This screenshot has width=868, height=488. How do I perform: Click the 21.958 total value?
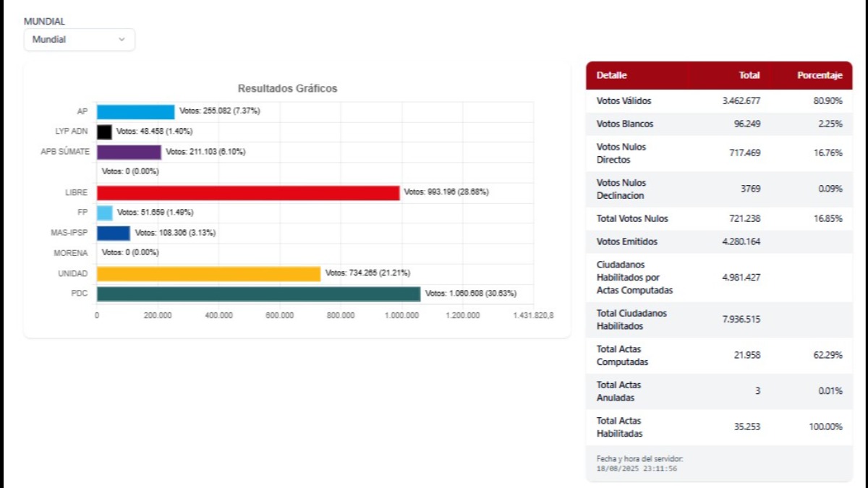click(x=747, y=355)
